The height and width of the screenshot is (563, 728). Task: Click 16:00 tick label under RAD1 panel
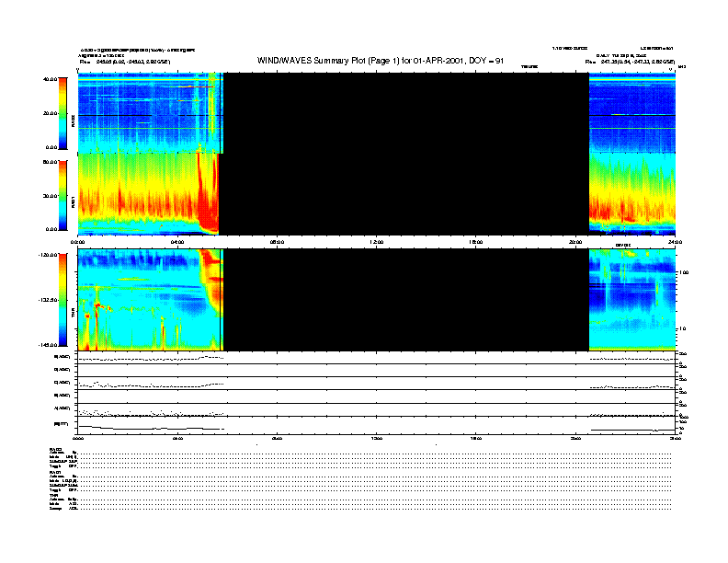tap(475, 242)
